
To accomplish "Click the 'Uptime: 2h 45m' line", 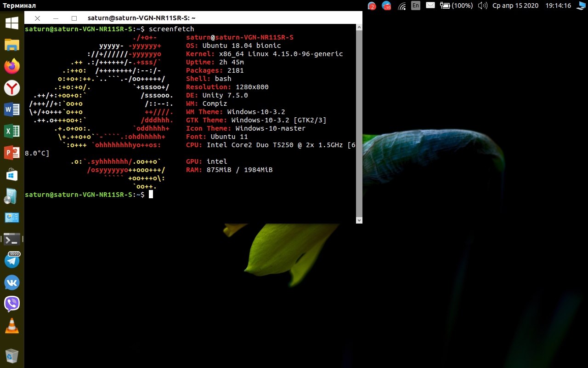I will point(215,62).
